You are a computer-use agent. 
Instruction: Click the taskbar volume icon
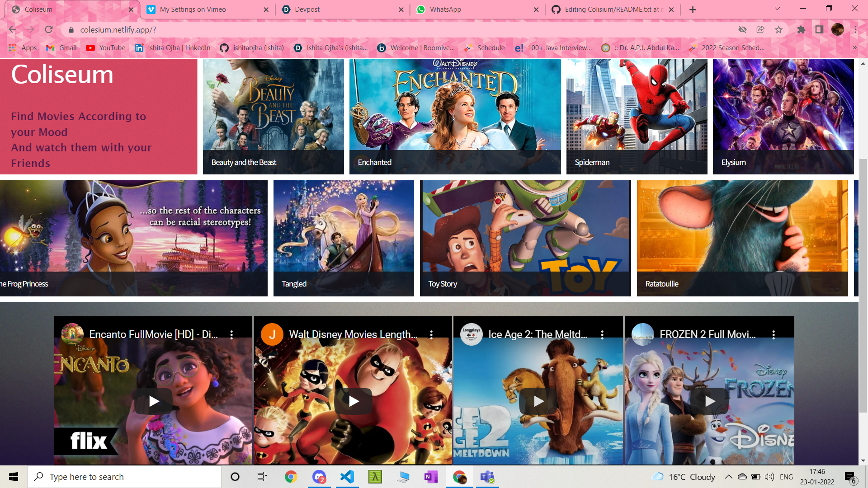(x=769, y=477)
